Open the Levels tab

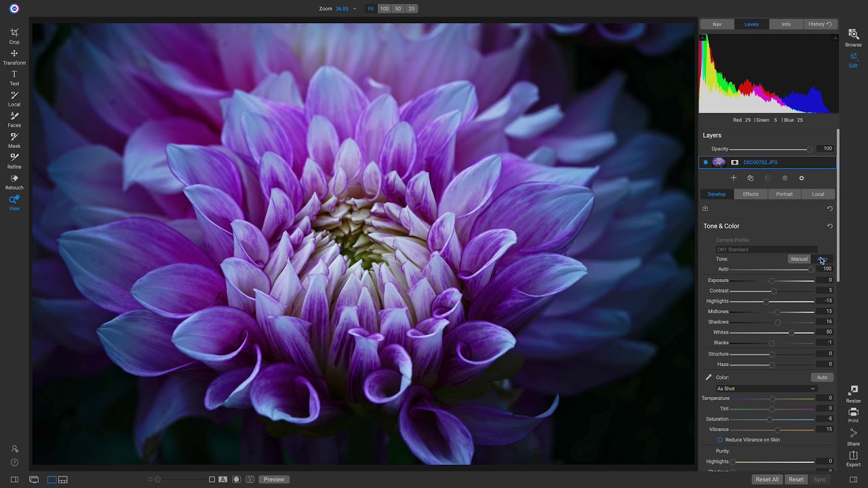[751, 24]
